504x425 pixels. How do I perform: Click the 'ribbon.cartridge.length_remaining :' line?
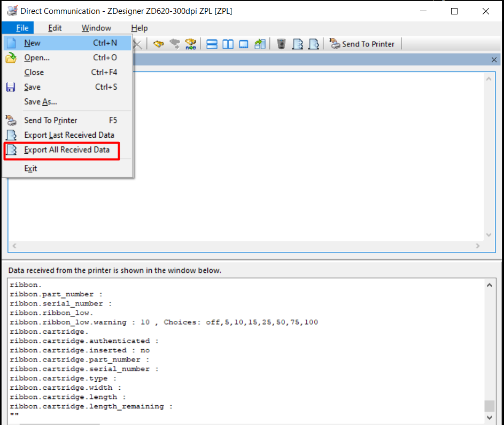(91, 406)
